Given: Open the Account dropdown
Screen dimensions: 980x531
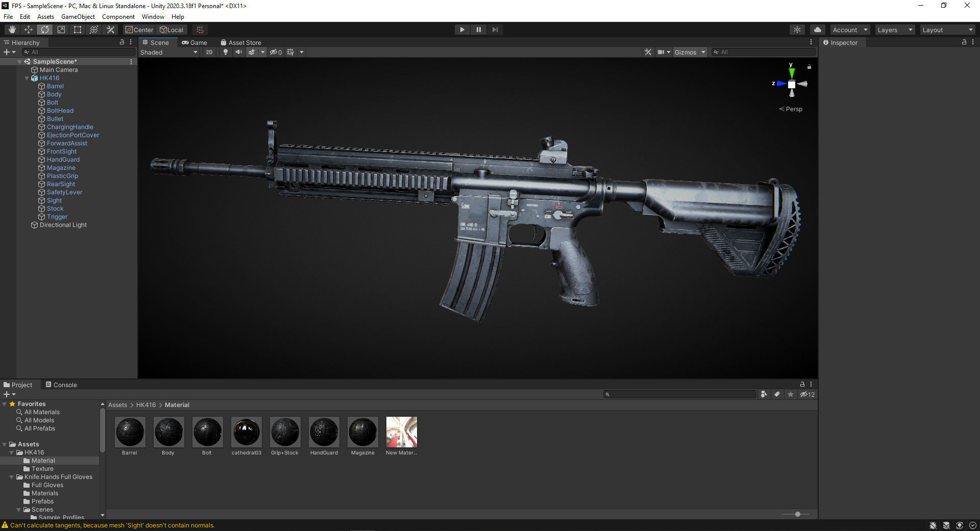Looking at the screenshot, I should 850,30.
